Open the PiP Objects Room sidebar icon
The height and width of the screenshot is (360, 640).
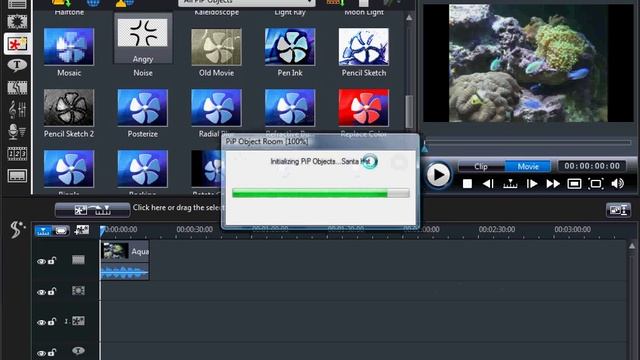click(x=17, y=43)
